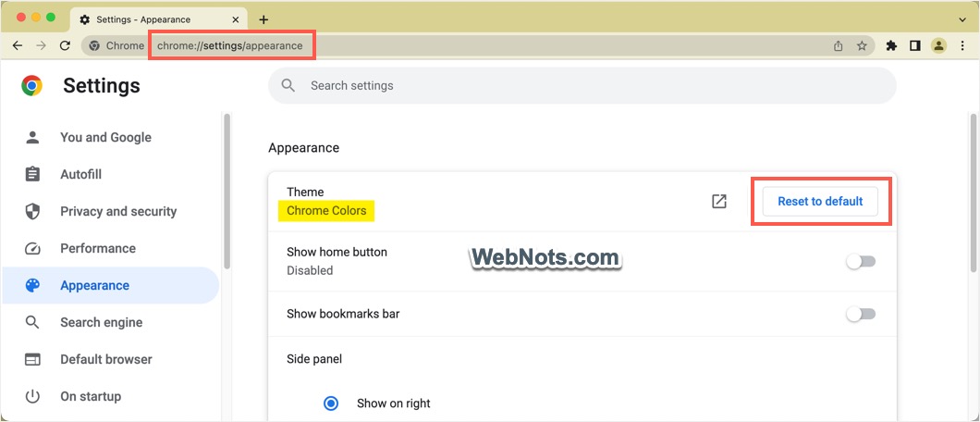The height and width of the screenshot is (422, 980).
Task: Click the Performance gauge icon
Action: pyautogui.click(x=31, y=249)
